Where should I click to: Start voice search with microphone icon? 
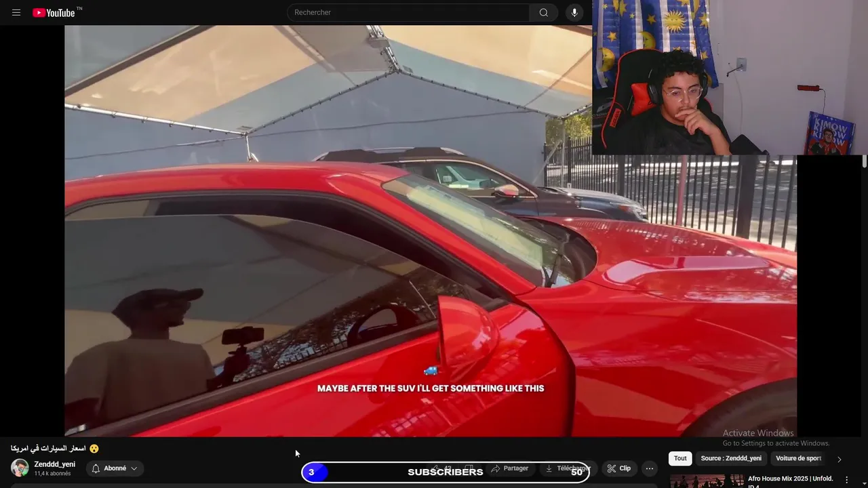pyautogui.click(x=574, y=12)
